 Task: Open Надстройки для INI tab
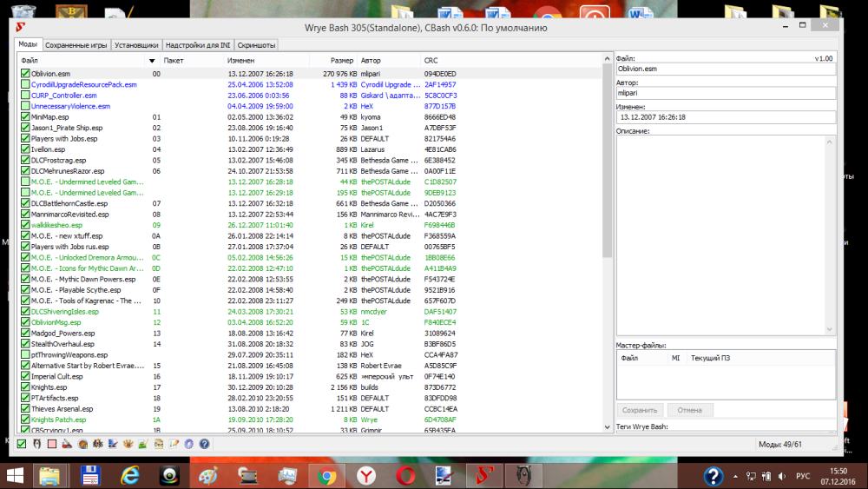click(x=198, y=45)
